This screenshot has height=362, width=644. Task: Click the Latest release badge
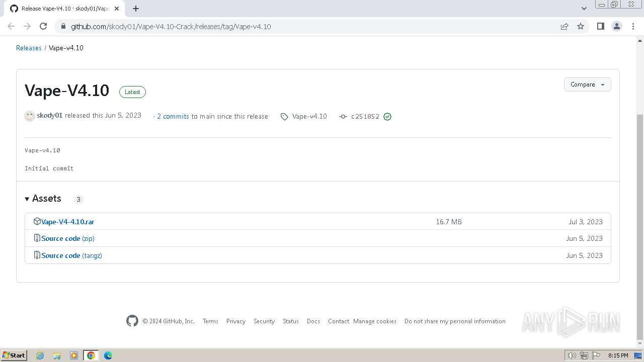[132, 92]
